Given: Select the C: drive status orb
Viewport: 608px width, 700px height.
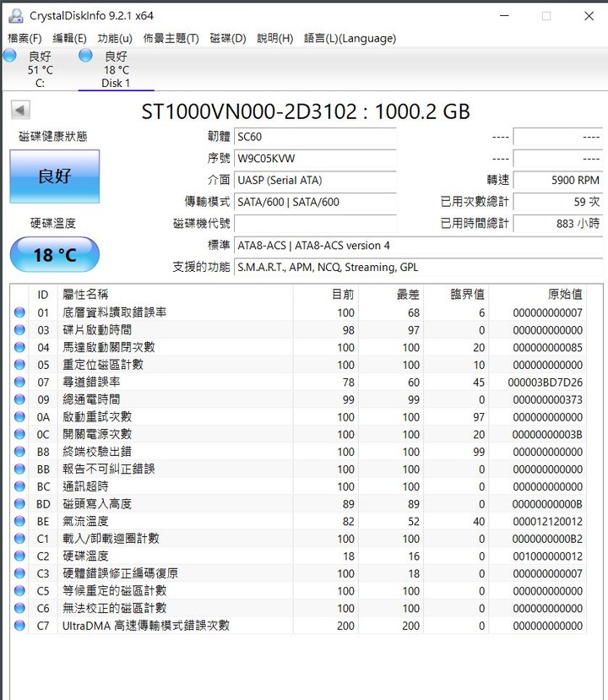Looking at the screenshot, I should tap(9, 56).
